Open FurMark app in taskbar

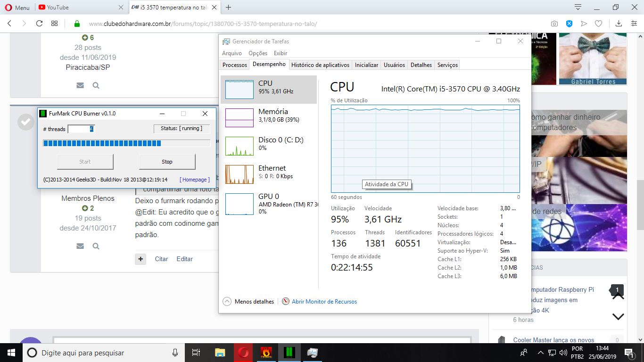click(266, 353)
